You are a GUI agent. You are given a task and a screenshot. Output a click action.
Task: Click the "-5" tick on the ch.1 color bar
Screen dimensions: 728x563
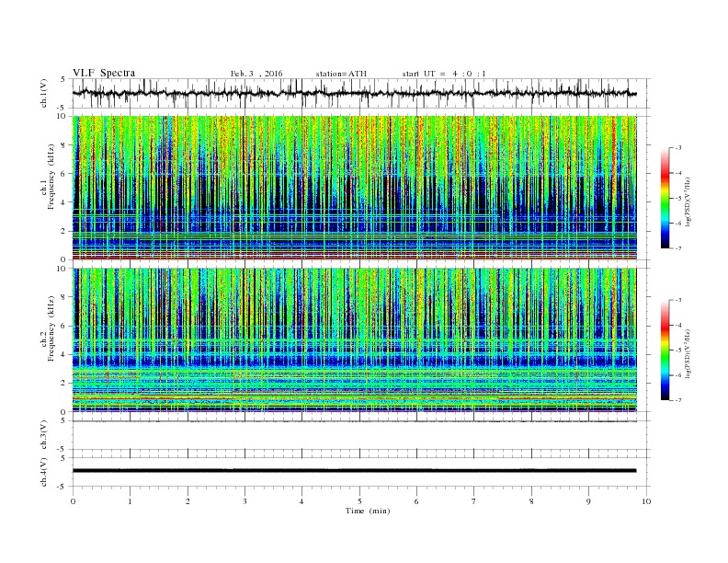tap(677, 199)
